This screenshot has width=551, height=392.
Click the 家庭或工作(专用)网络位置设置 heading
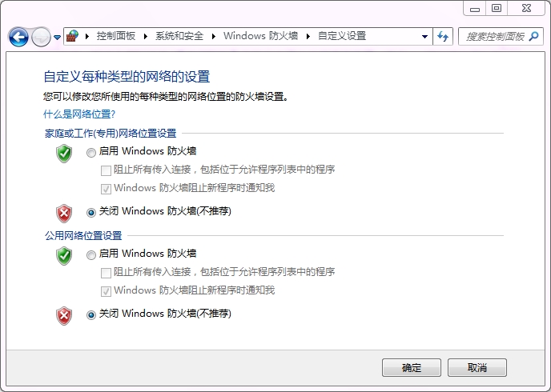[x=111, y=134]
